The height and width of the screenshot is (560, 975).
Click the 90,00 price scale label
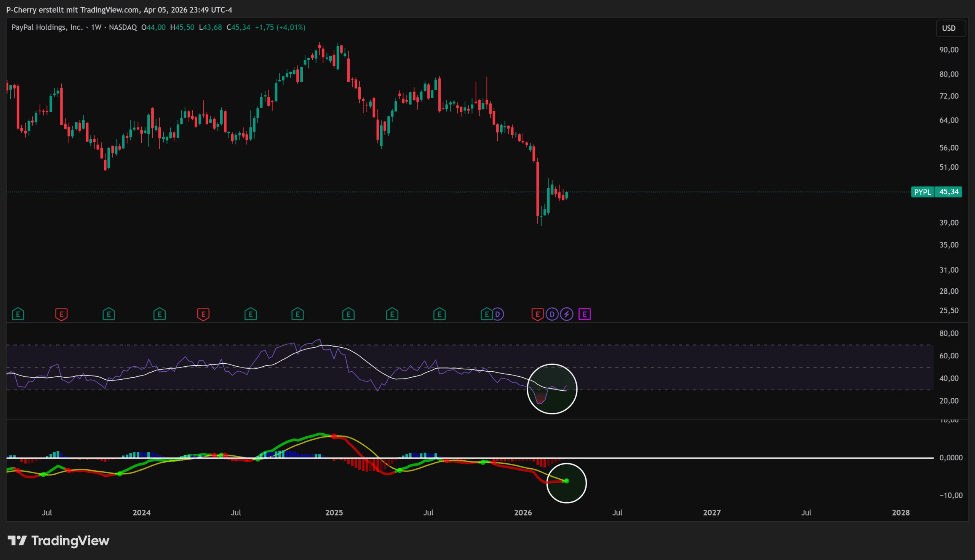tap(949, 49)
